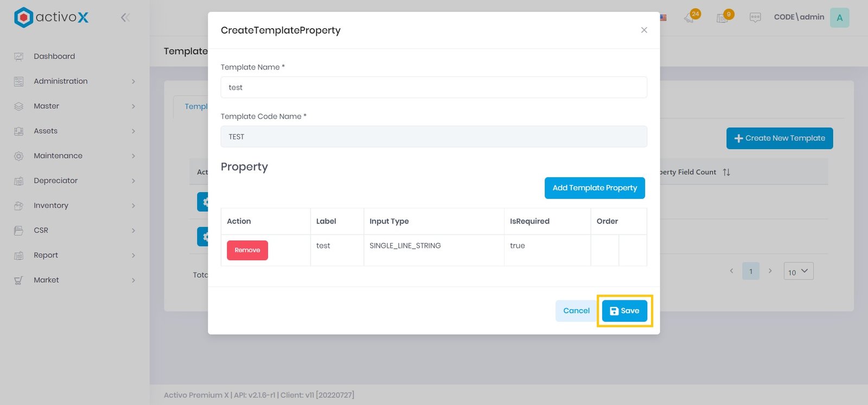Remove the test property row
Image resolution: width=868 pixels, height=405 pixels.
(247, 250)
